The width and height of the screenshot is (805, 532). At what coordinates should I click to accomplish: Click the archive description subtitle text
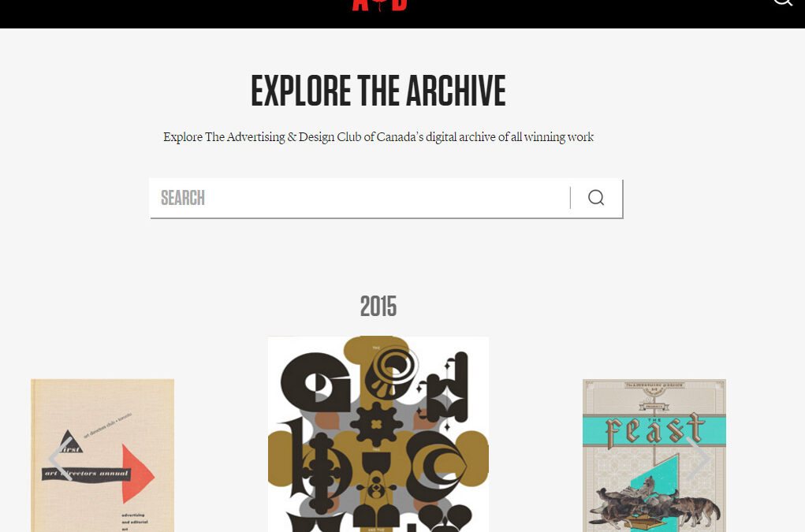coord(378,137)
